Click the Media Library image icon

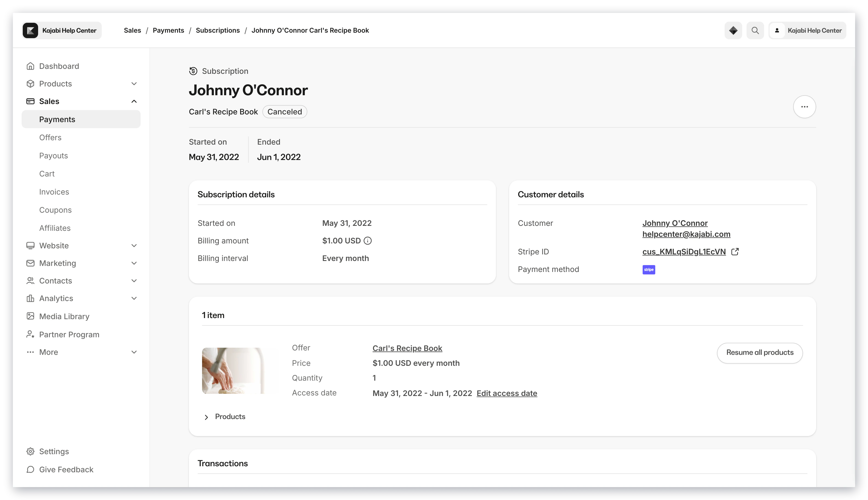(x=30, y=316)
